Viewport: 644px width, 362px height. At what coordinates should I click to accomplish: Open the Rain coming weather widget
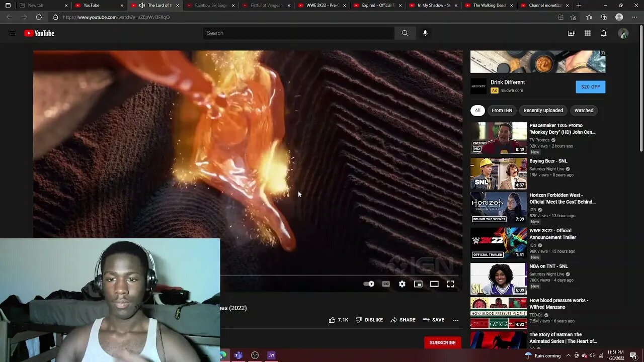(542, 355)
